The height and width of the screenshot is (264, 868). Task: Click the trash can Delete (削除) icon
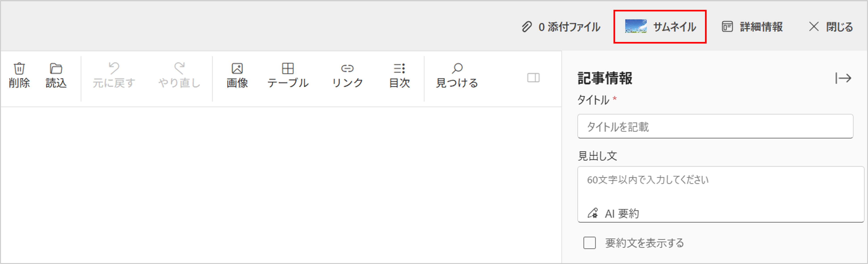19,69
